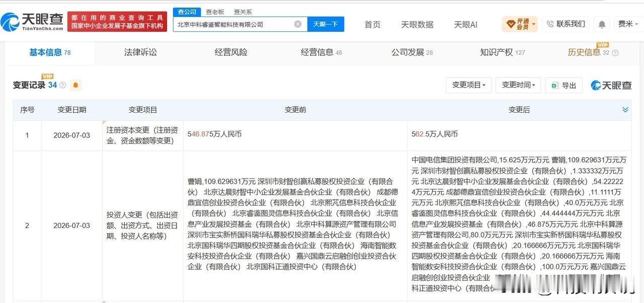Click the 变更日期 column header
Screen dimensions: 644x303
[x=71, y=110]
